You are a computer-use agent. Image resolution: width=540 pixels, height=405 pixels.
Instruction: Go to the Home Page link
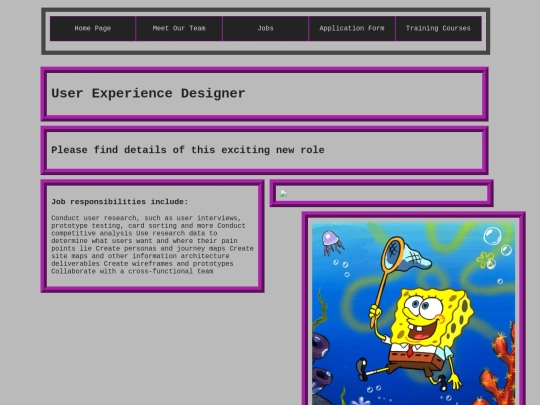(93, 29)
